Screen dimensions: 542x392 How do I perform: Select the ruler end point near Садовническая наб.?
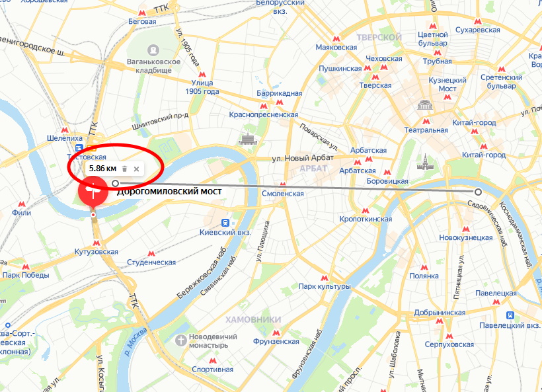(478, 192)
